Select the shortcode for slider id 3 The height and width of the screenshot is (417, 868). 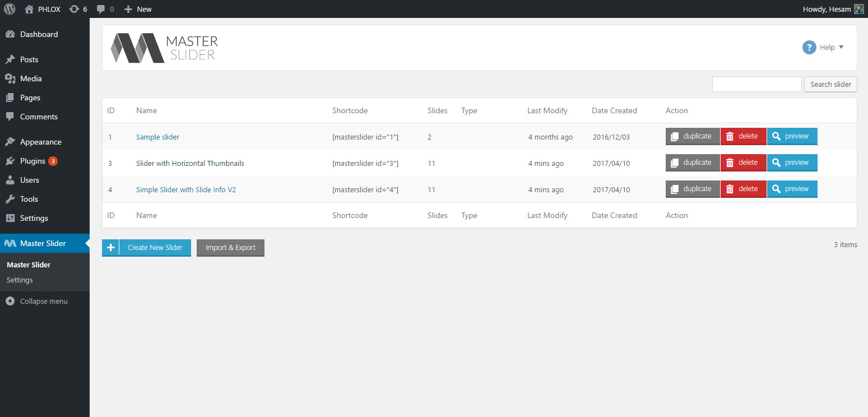pos(365,163)
